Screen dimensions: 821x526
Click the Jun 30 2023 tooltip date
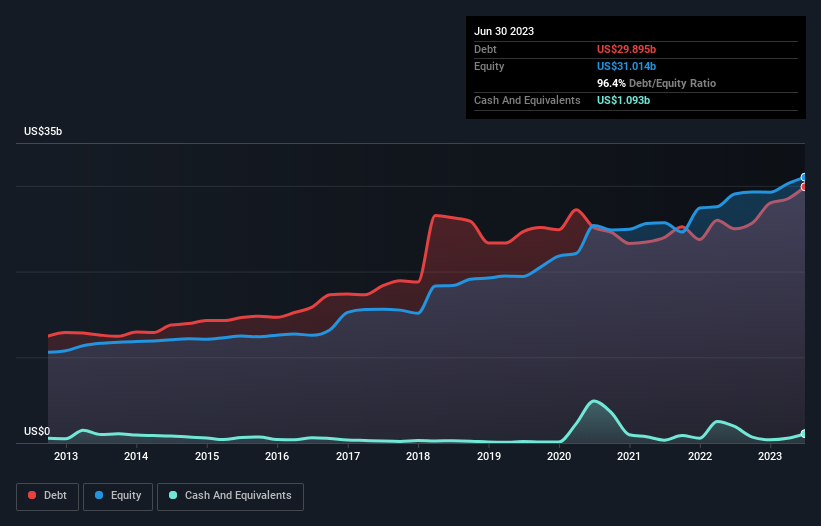[504, 31]
